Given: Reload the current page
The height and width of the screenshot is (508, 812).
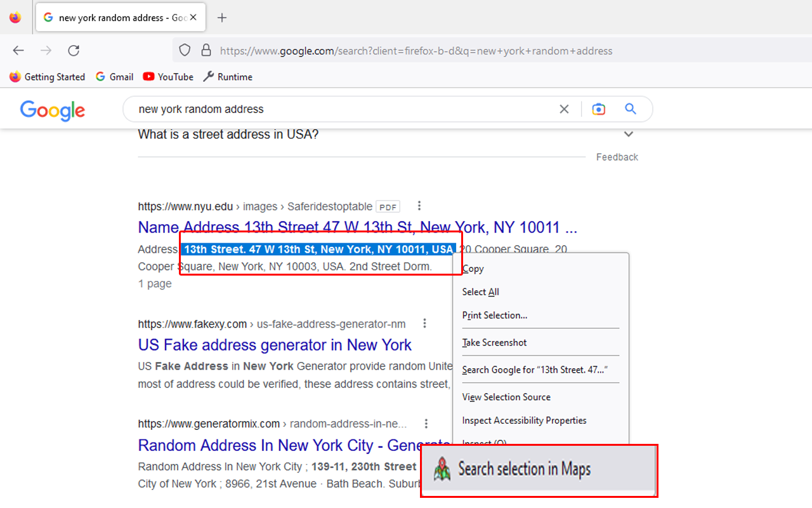Looking at the screenshot, I should click(73, 50).
